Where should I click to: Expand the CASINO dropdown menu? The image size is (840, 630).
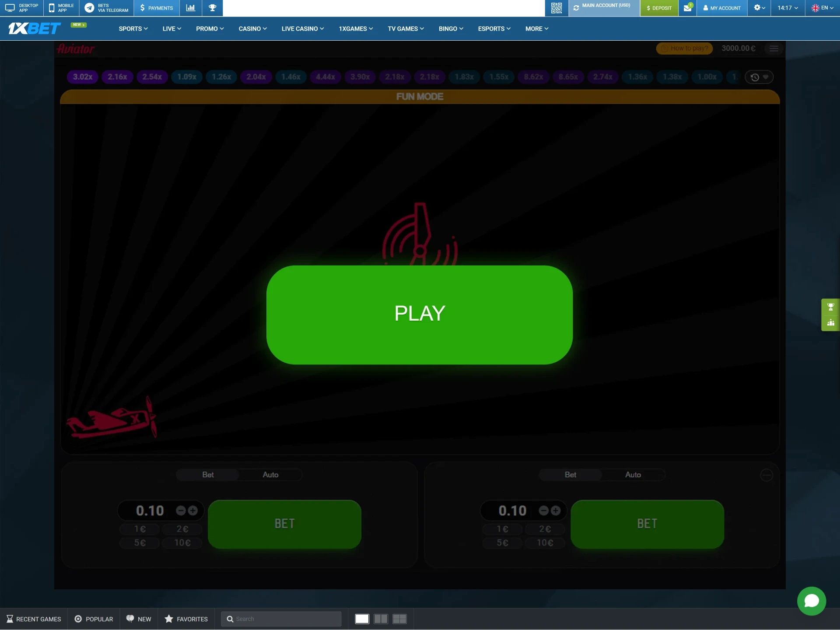tap(252, 28)
